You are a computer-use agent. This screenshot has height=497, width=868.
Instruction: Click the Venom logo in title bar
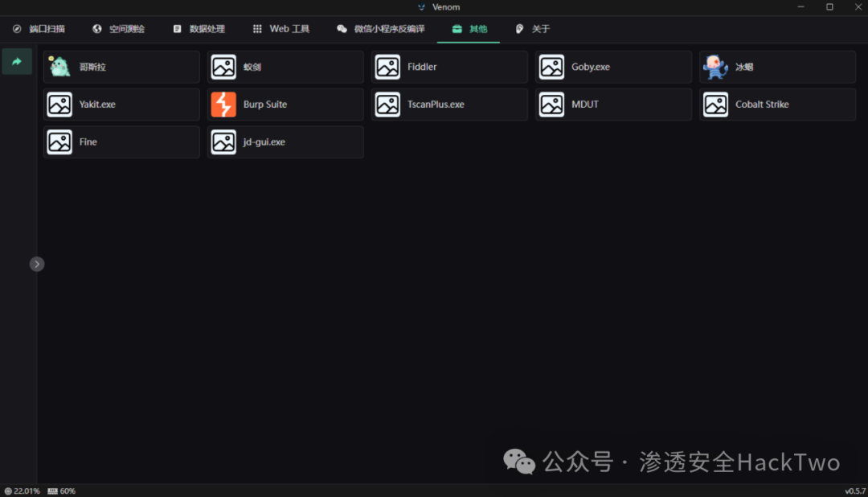(x=421, y=7)
